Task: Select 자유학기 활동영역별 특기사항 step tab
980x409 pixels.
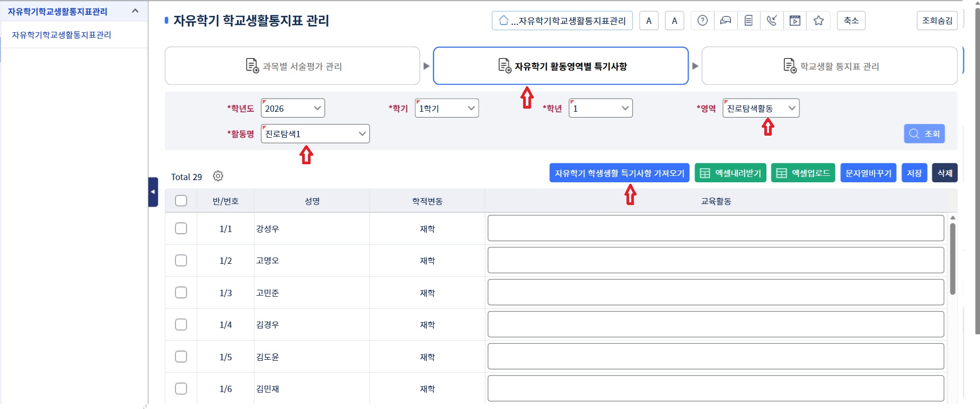Action: tap(561, 66)
